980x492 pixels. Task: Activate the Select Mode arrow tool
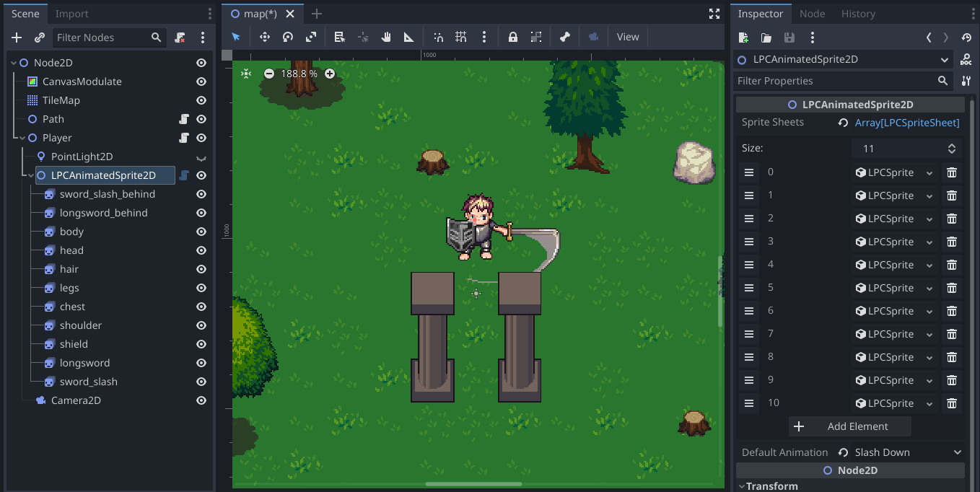tap(235, 37)
